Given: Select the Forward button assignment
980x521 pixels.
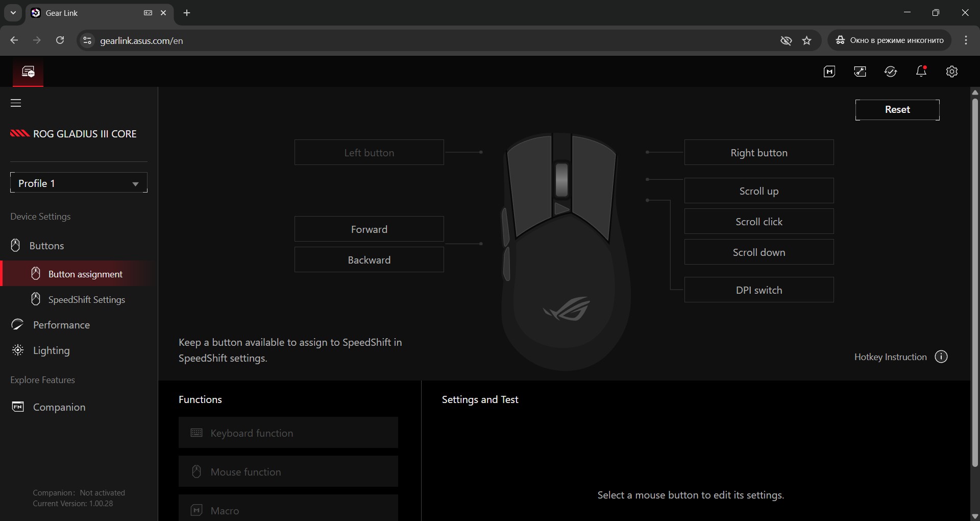Looking at the screenshot, I should 369,229.
